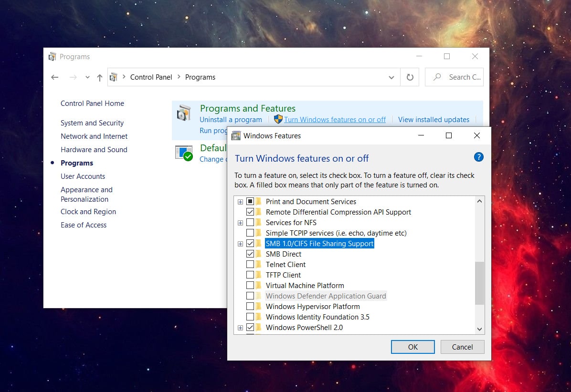
Task: Expand Print and Document Services node
Action: point(240,202)
